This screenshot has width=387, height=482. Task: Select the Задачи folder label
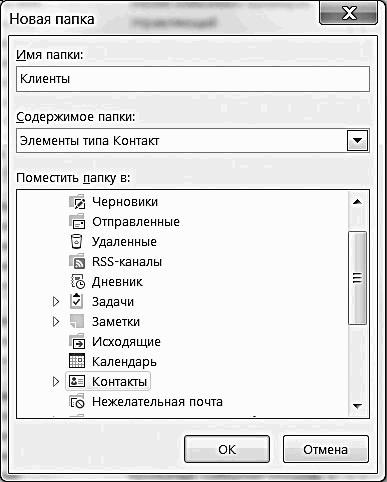113,302
